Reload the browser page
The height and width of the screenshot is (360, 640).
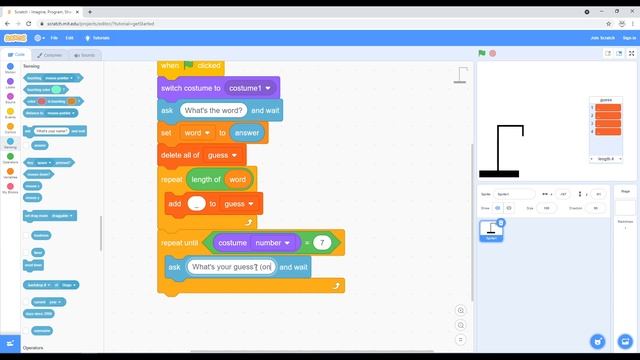click(x=29, y=24)
